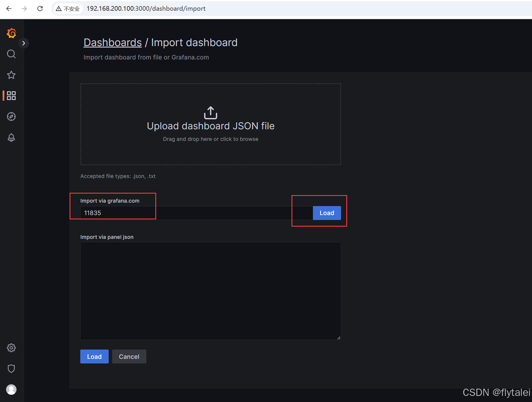Click the 'Import dashboard' page title
The width and height of the screenshot is (532, 402).
[194, 43]
